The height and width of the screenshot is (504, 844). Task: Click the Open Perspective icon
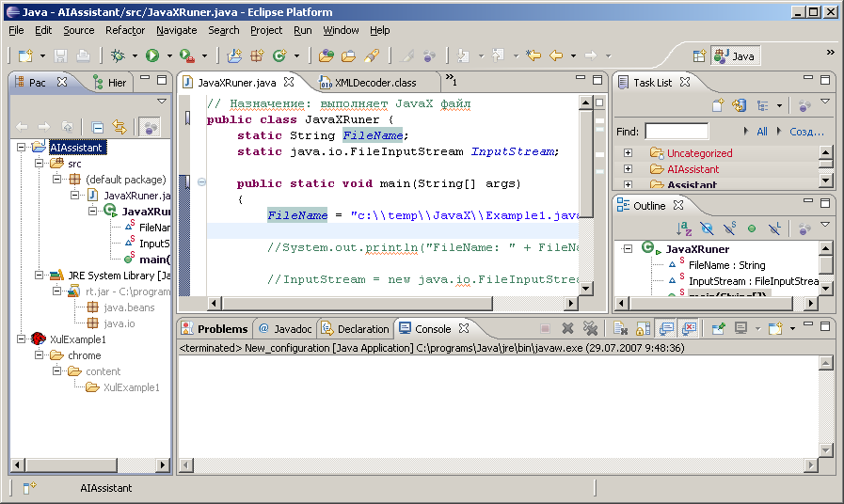click(699, 55)
